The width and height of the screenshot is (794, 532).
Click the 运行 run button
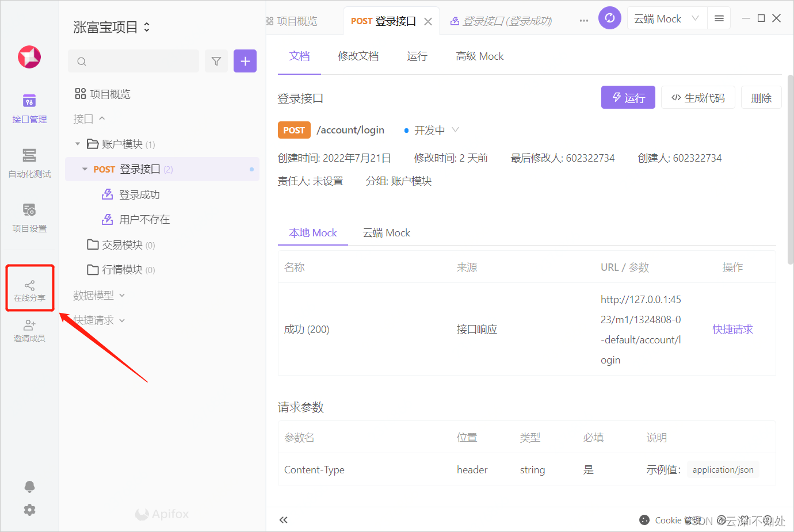click(628, 97)
